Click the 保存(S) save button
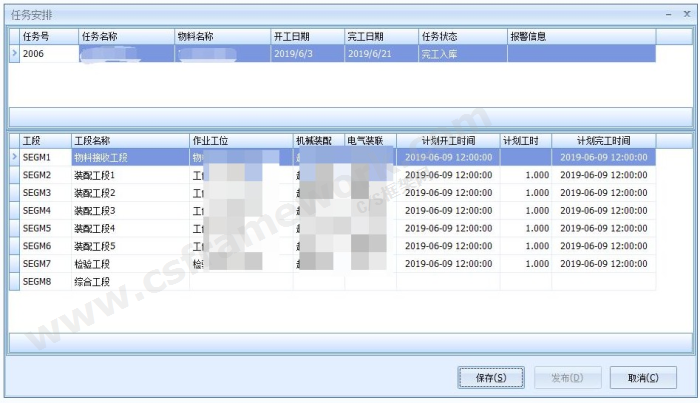The width and height of the screenshot is (700, 403). pos(491,378)
